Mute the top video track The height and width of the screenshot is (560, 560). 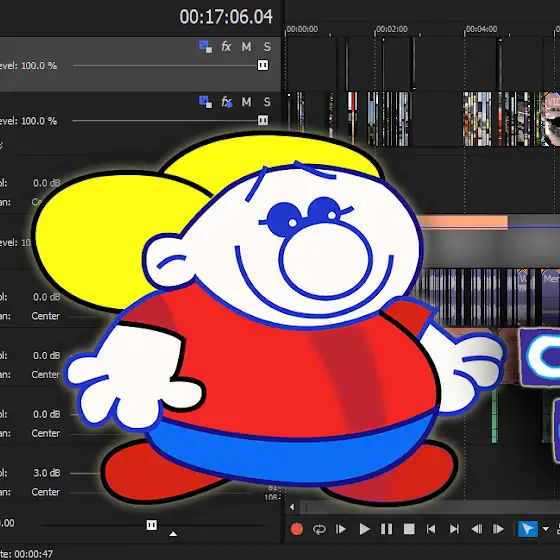(246, 47)
